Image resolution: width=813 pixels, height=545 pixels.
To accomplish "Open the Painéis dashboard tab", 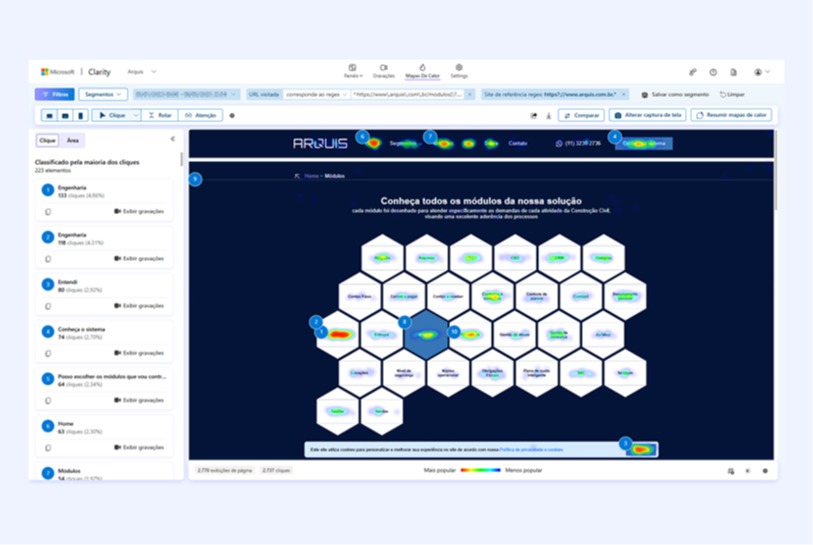I will (x=353, y=71).
